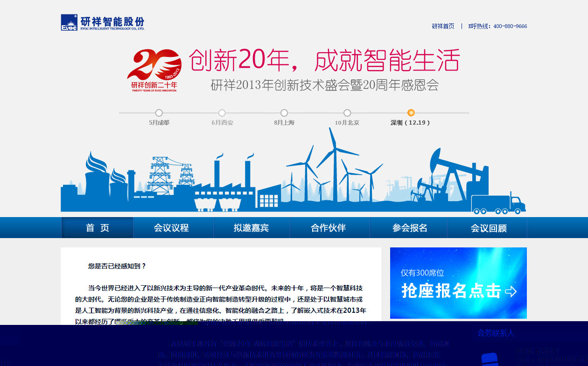Click the 您是否已经感知到？ heading

click(x=117, y=266)
